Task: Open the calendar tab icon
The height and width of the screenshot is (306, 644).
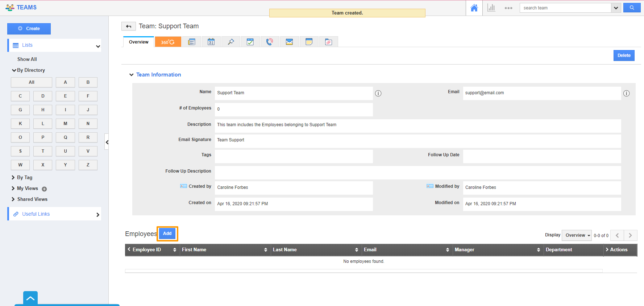Action: pyautogui.click(x=211, y=42)
